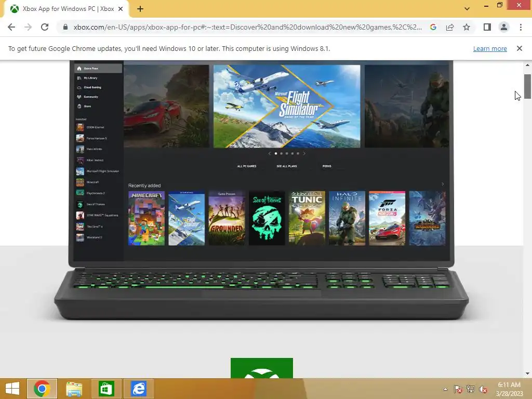This screenshot has width=532, height=399.
Task: Click the red car Forza banner
Action: click(166, 106)
